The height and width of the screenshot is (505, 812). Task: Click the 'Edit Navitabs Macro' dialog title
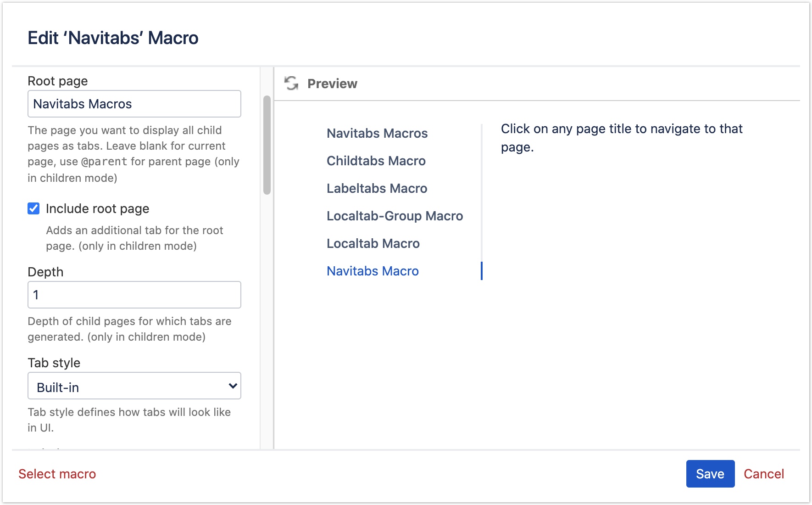pyautogui.click(x=113, y=38)
